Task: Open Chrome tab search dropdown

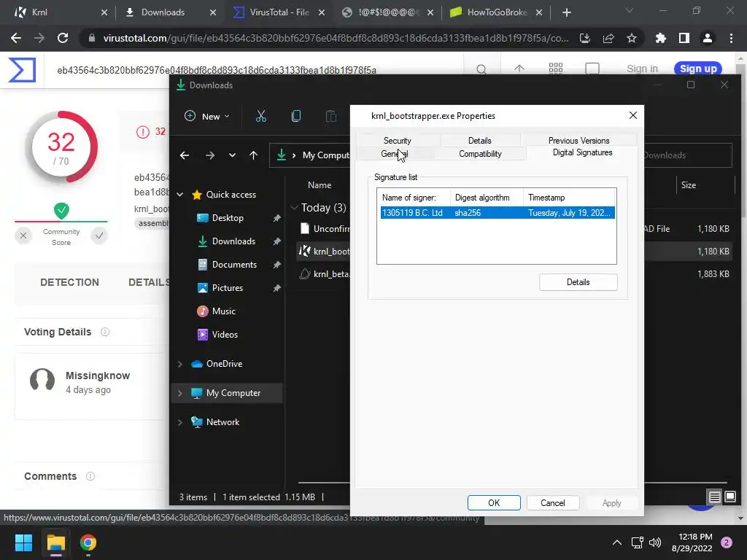Action: pyautogui.click(x=630, y=12)
